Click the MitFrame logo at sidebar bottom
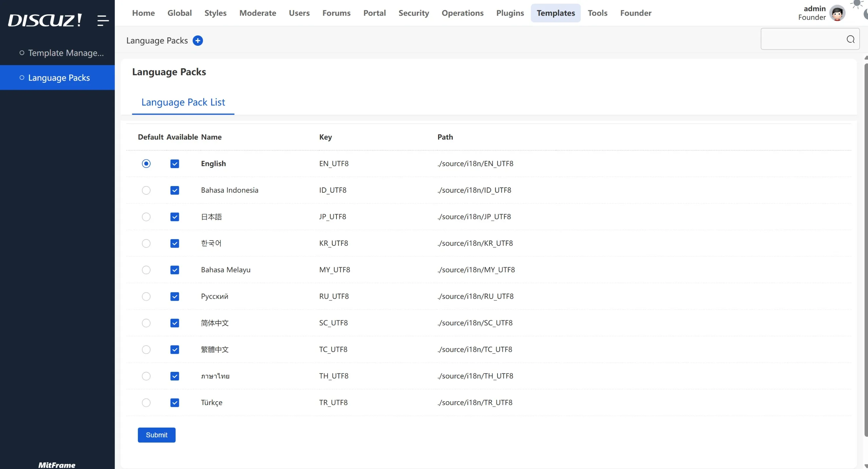This screenshot has width=868, height=469. click(57, 465)
